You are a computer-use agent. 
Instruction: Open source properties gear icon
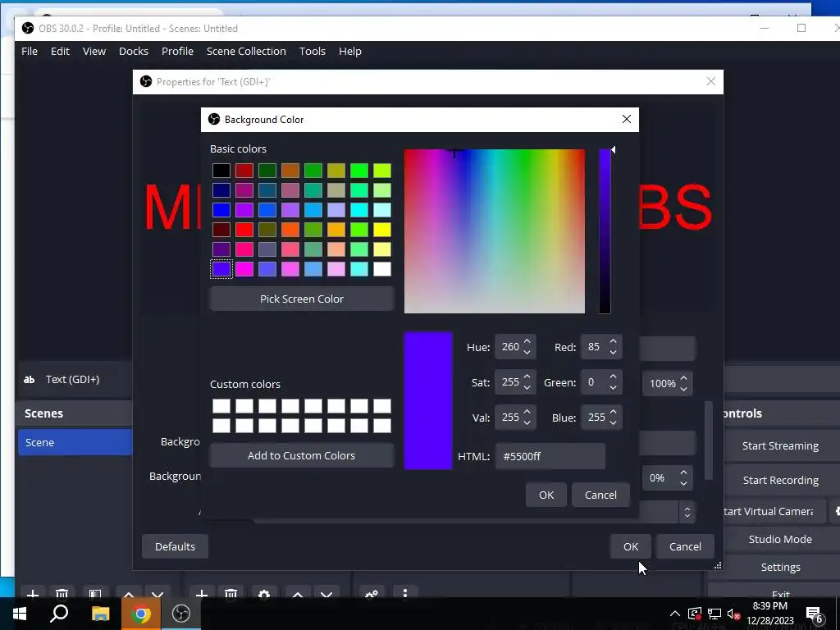click(x=263, y=595)
